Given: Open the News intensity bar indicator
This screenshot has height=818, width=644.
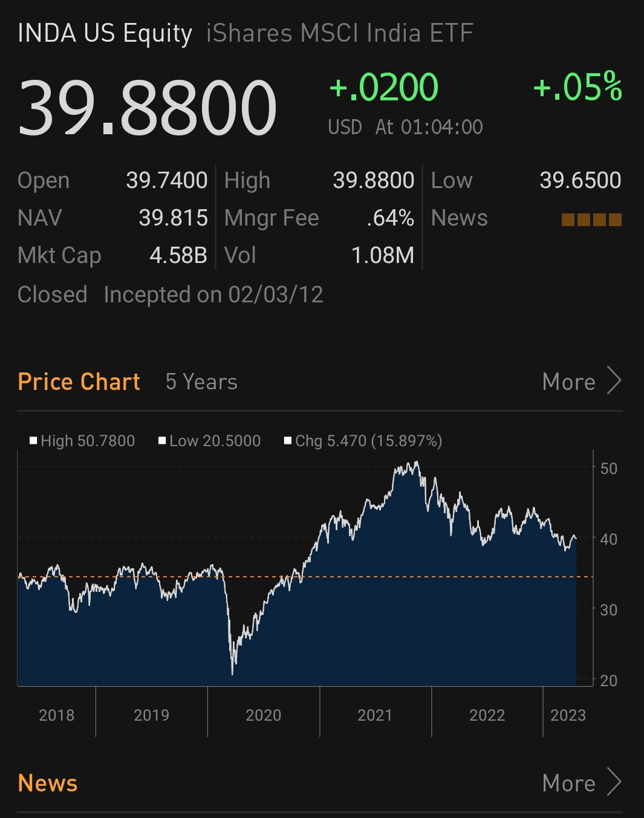Looking at the screenshot, I should tap(591, 219).
